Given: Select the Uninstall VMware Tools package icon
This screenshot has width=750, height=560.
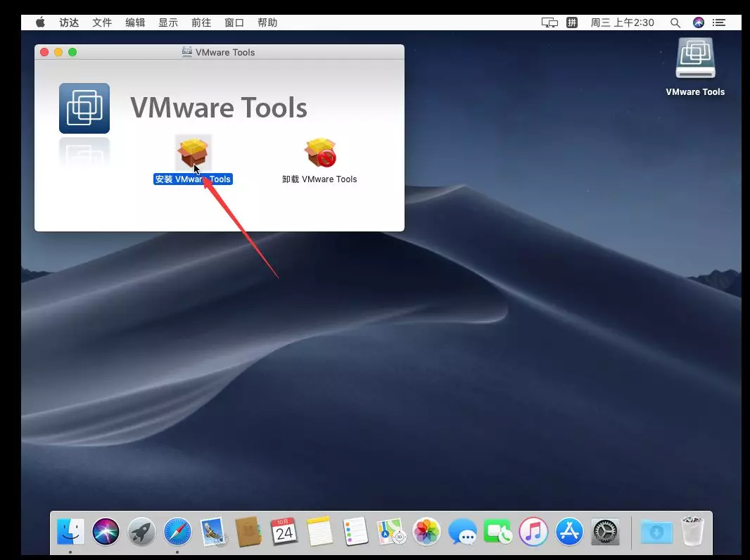Looking at the screenshot, I should (320, 153).
